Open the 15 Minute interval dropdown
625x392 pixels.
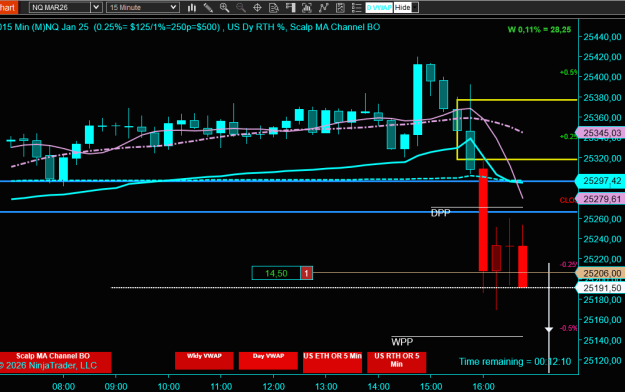[143, 7]
